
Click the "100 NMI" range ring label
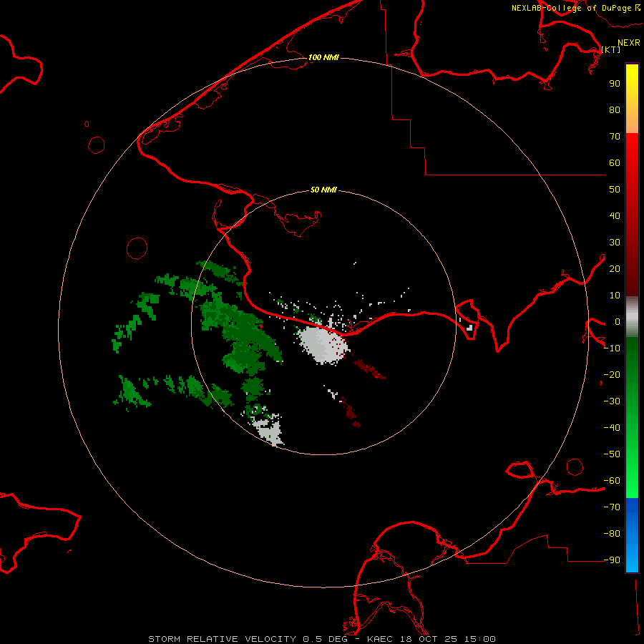tap(323, 57)
